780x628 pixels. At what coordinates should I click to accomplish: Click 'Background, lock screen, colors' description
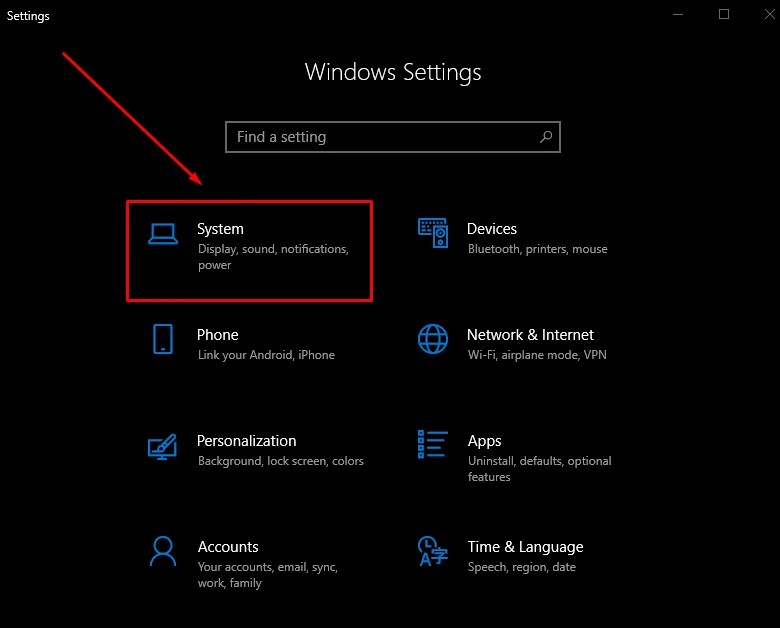pos(281,461)
